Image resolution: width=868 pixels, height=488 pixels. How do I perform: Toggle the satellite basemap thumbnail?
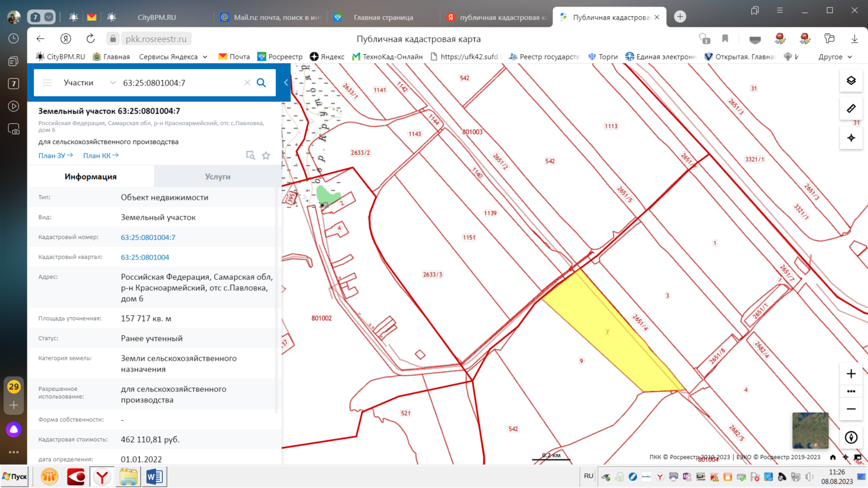(x=810, y=430)
